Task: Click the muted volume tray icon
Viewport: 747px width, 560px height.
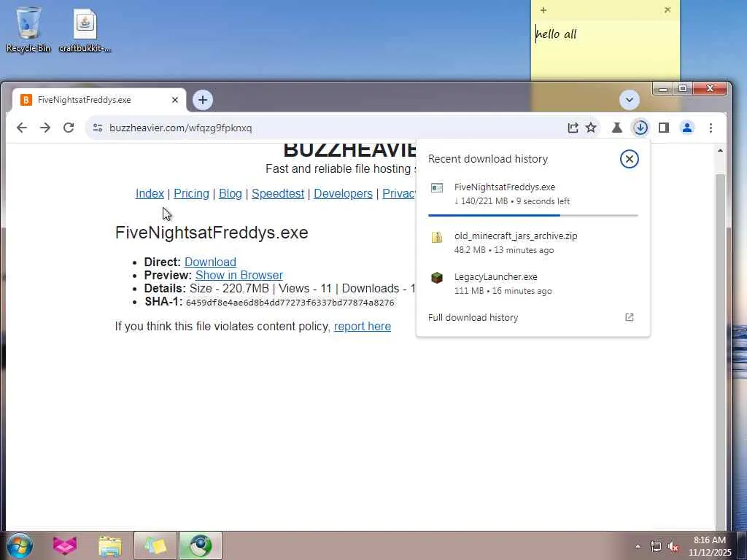Action: (673, 547)
